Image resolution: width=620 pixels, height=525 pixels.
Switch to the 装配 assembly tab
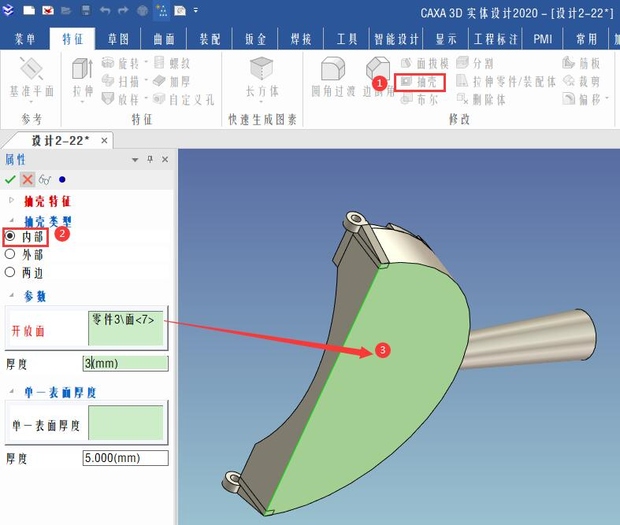210,39
